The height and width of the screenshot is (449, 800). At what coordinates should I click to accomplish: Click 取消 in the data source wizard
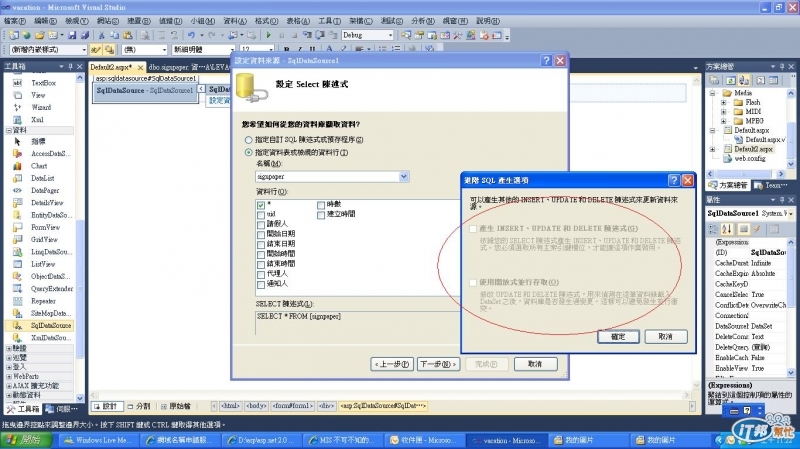535,364
